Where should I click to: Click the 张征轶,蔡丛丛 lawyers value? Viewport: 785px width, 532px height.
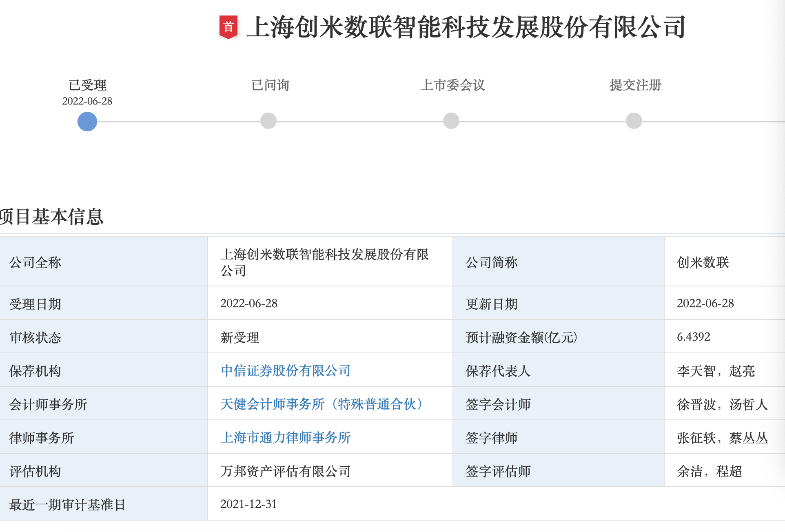tap(723, 438)
